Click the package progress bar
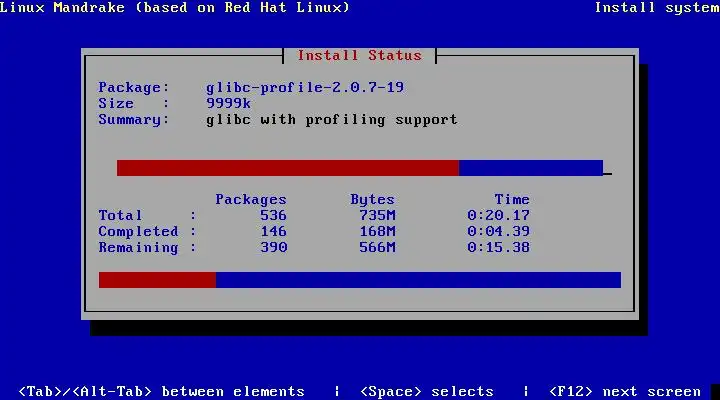Image resolution: width=720 pixels, height=400 pixels. coord(360,168)
